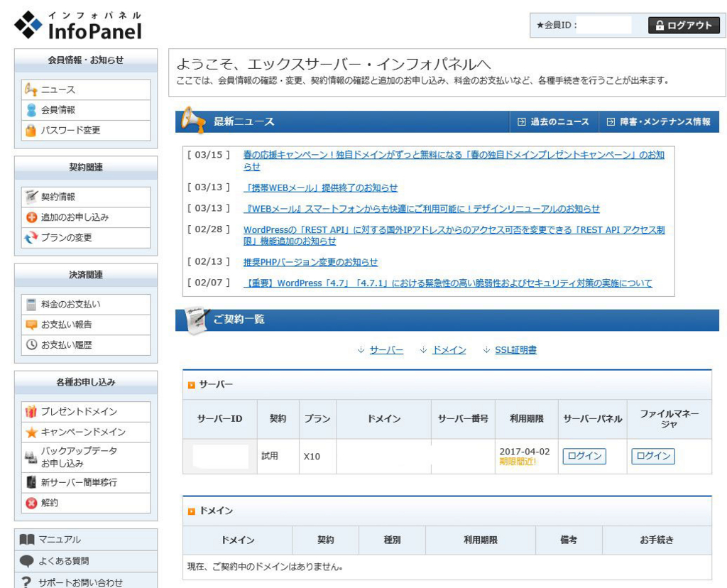Click the arrow icon beside 過去のニュース
The image size is (727, 588).
(x=522, y=122)
